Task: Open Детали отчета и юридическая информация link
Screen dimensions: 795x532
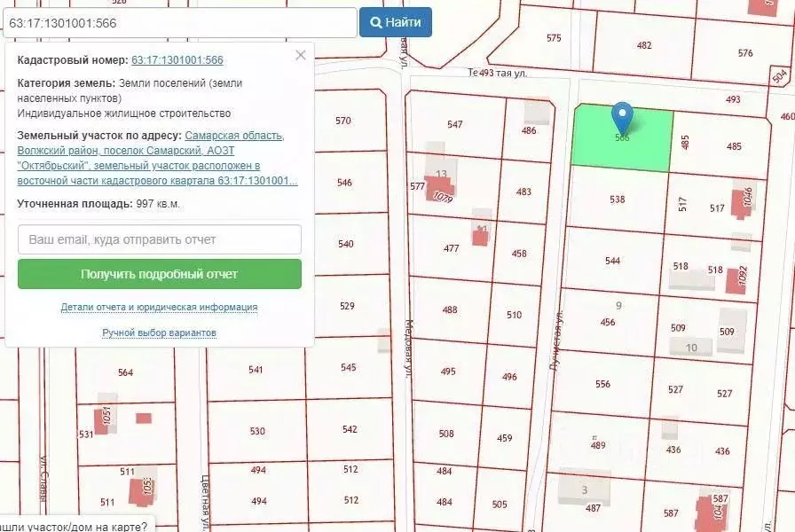Action: (159, 307)
